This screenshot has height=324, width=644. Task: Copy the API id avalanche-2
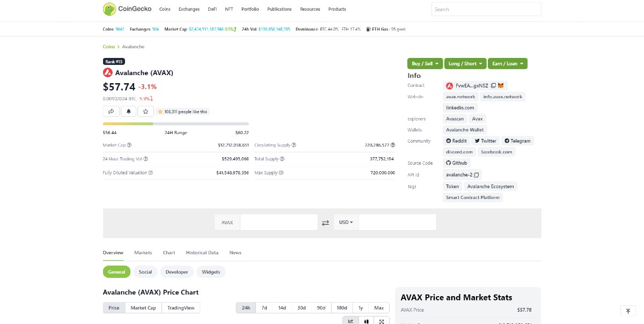pos(477,175)
